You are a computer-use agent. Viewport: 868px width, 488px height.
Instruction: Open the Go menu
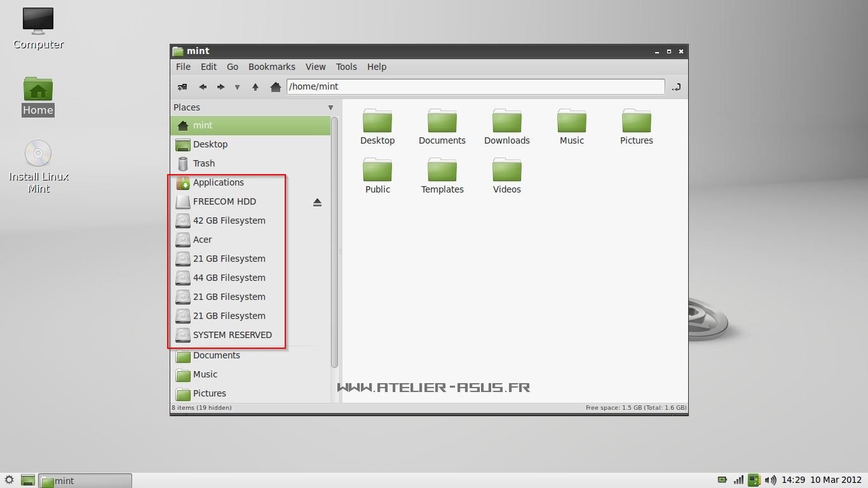coord(233,67)
